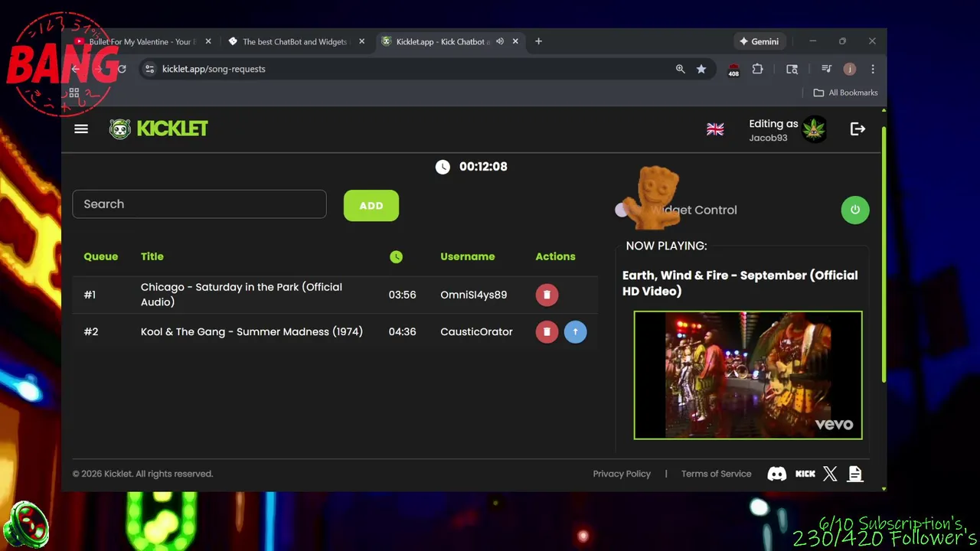This screenshot has width=980, height=551.
Task: Open the Extensions puzzle icon
Action: tap(757, 69)
